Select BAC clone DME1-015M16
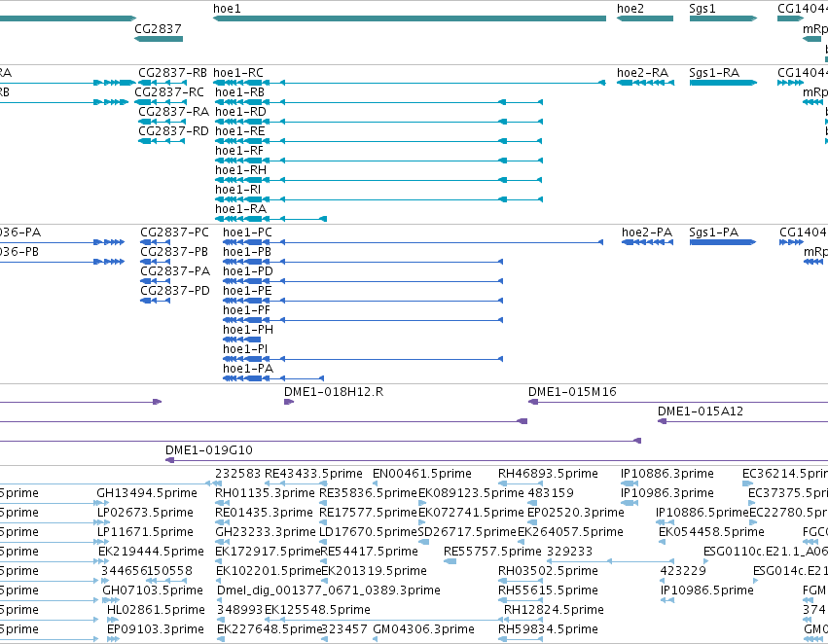 [x=572, y=392]
